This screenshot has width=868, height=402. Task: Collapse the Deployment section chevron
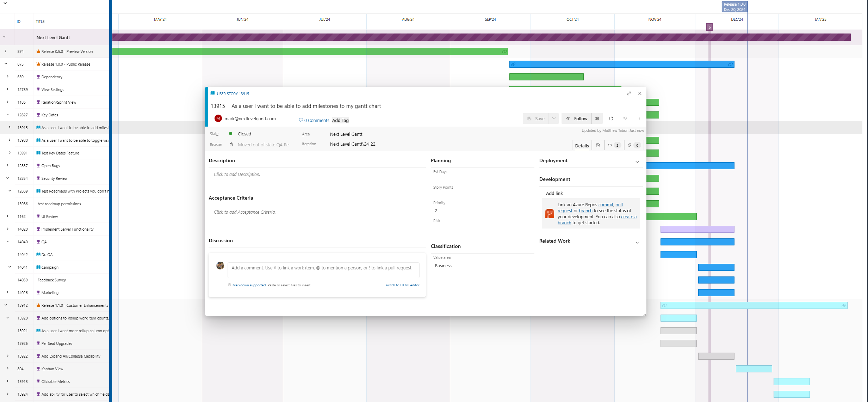[637, 162]
